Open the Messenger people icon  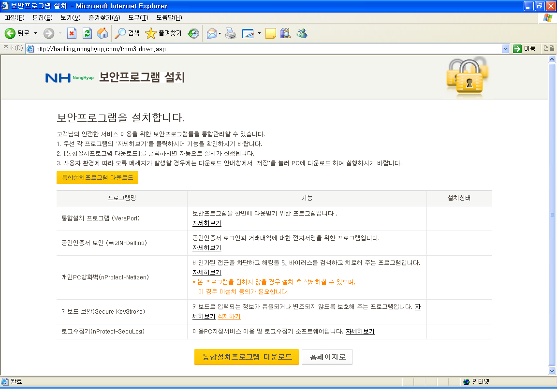(x=302, y=33)
